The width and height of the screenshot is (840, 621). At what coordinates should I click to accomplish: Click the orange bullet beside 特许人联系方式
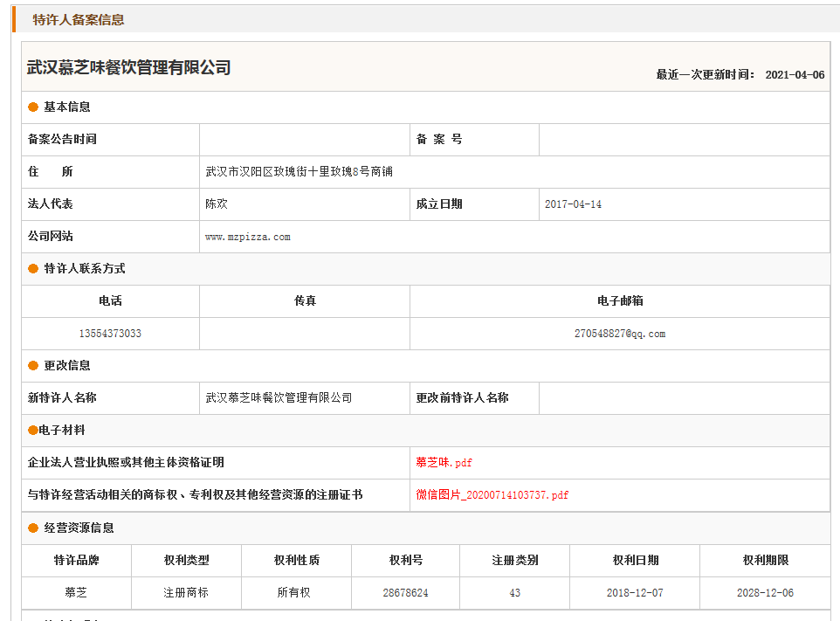pyautogui.click(x=33, y=269)
